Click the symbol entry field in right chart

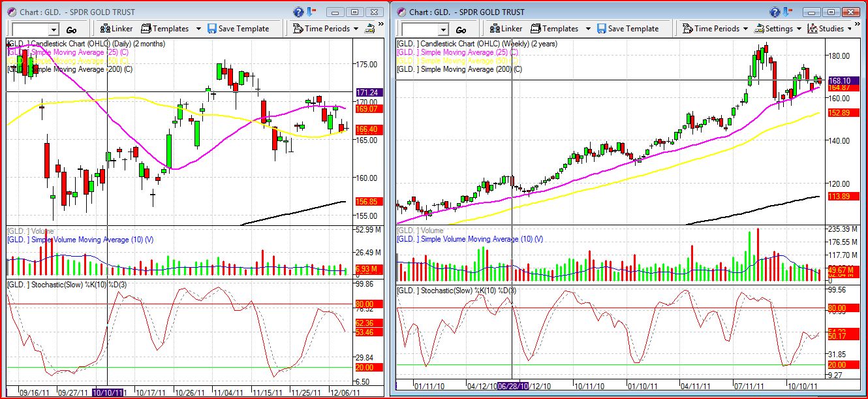pyautogui.click(x=420, y=29)
